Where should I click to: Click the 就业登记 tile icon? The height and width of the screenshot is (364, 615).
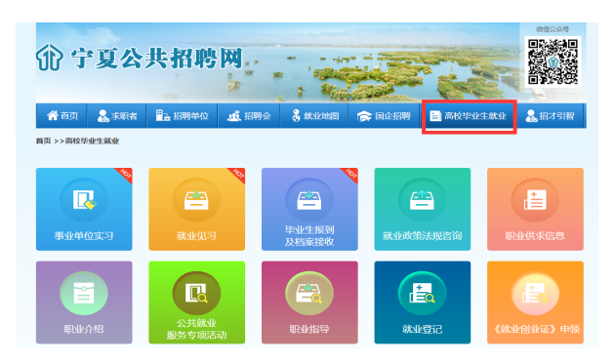pos(422,294)
